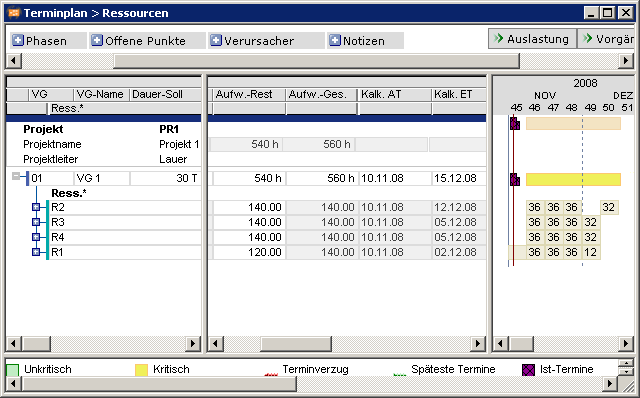Click calendar week 48 in timescale
Screen dimensions: 640x398
coord(571,108)
